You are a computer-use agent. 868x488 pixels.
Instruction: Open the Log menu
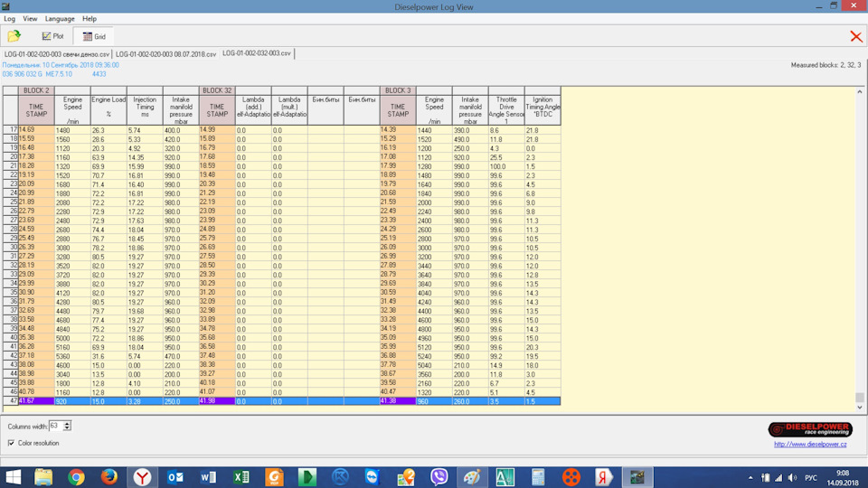click(10, 18)
